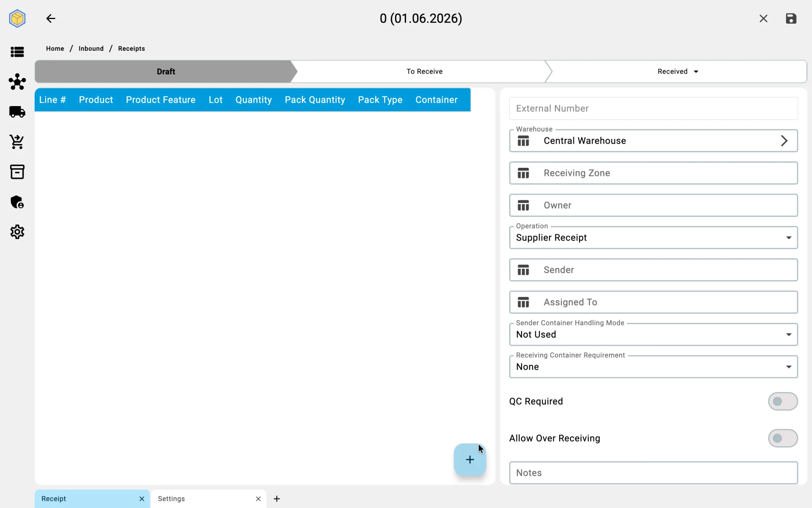
Task: Go to Inbound breadcrumb
Action: tap(91, 49)
